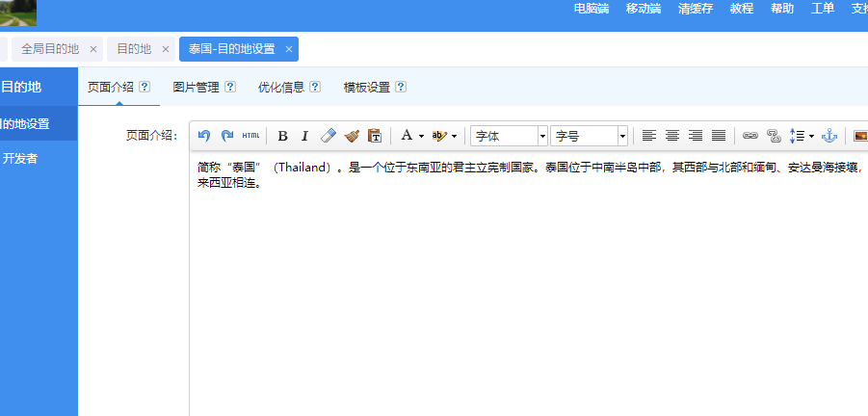Toggle italic formatting
Viewport: 868px width, 416px height.
[x=304, y=136]
